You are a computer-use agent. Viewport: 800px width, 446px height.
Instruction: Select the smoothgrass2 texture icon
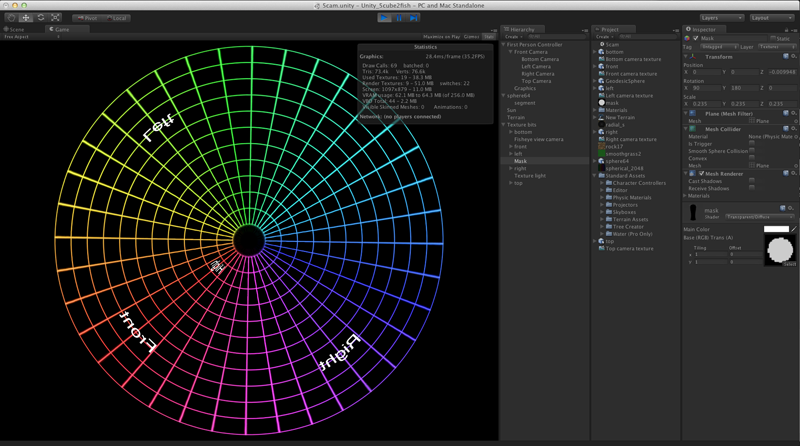[602, 154]
